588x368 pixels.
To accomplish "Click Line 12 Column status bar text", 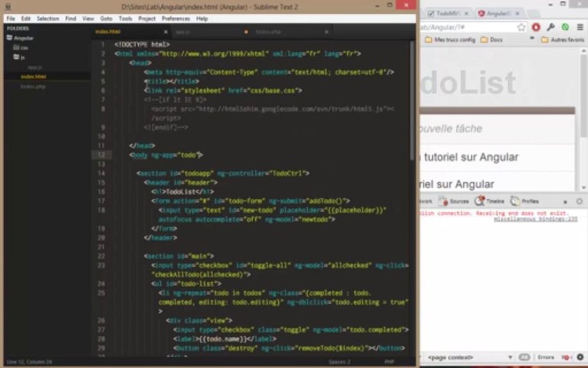I will [29, 362].
